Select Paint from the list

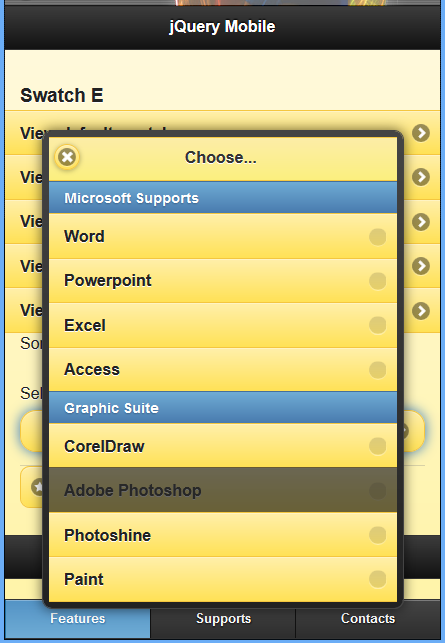(x=223, y=579)
